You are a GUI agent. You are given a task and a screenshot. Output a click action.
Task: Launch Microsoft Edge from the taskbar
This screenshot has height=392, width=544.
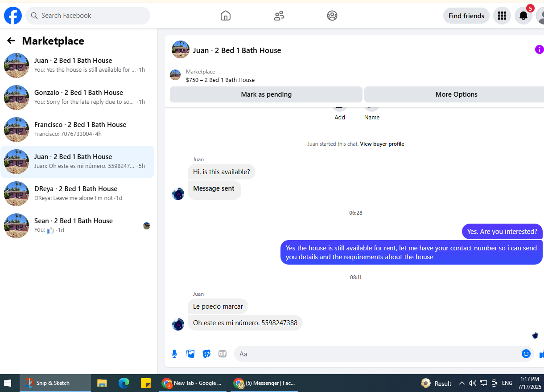[x=124, y=383]
